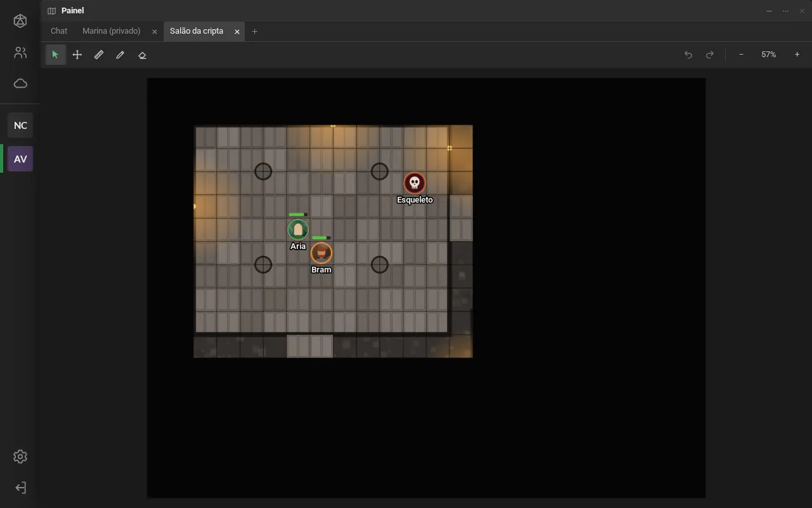Select the Aria character token
This screenshot has width=812, height=508.
[x=298, y=229]
